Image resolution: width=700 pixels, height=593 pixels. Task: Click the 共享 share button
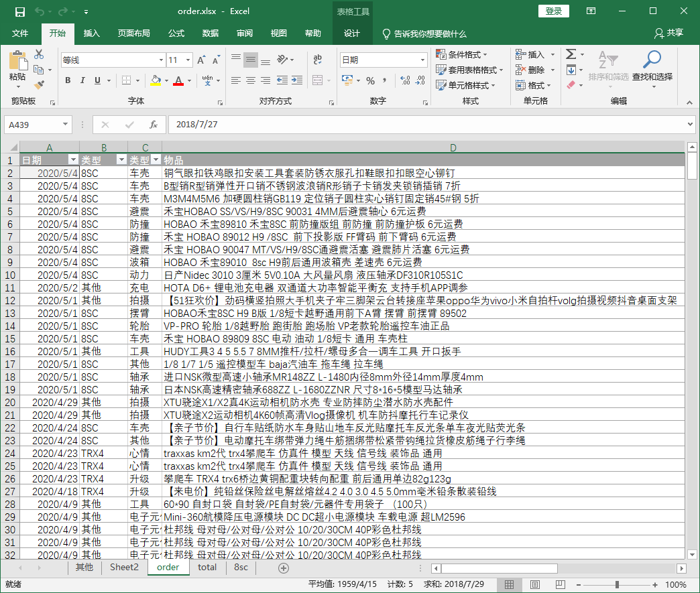click(668, 33)
